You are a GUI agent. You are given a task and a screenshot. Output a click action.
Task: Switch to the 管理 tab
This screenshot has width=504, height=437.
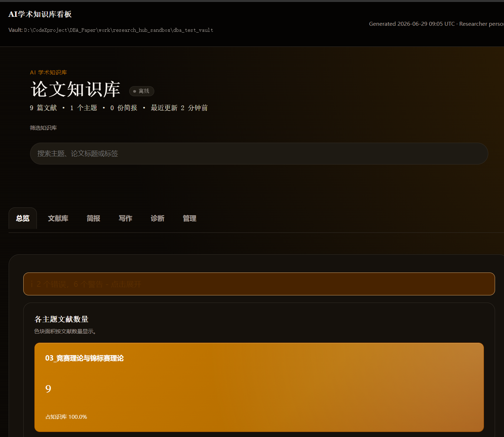[189, 218]
